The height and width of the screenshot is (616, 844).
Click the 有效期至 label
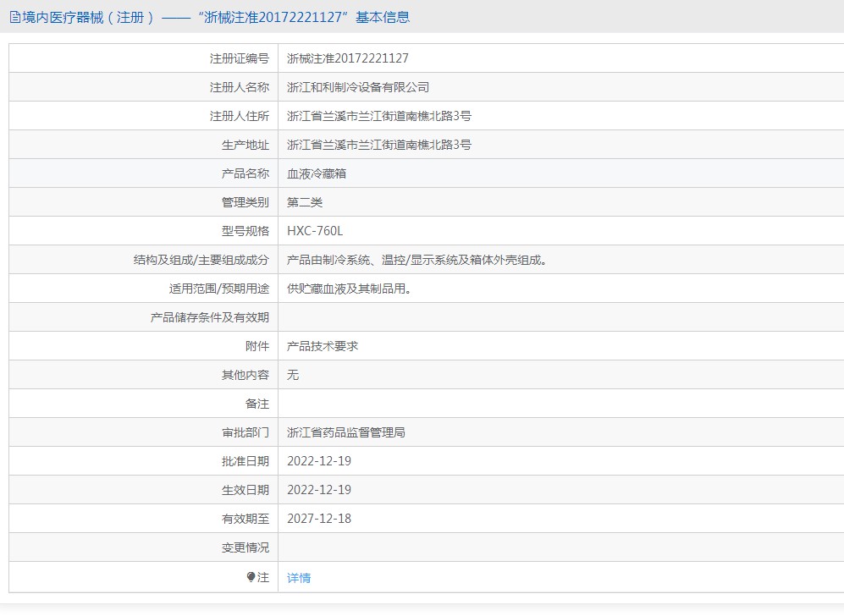click(245, 519)
